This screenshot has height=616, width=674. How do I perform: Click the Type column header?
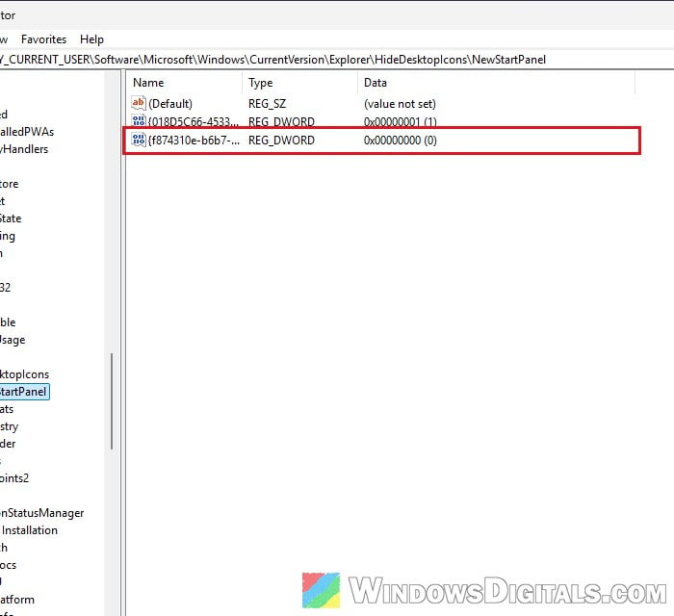tap(261, 83)
